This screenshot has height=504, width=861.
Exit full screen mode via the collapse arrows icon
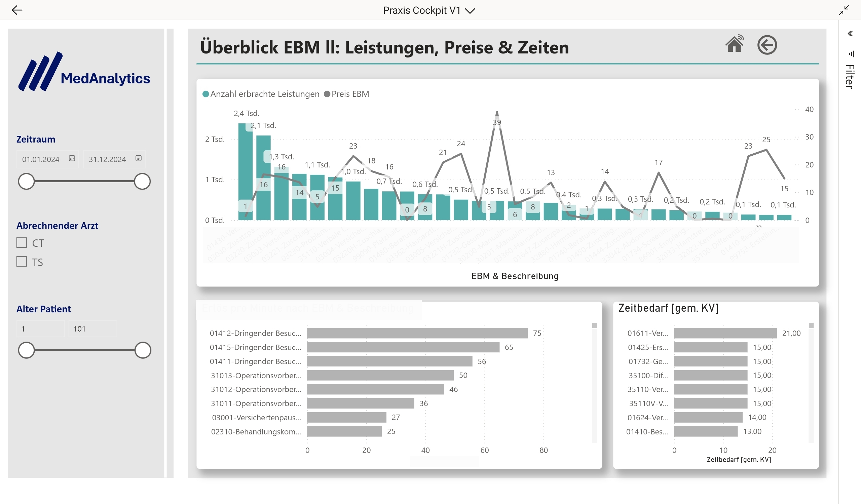point(844,10)
